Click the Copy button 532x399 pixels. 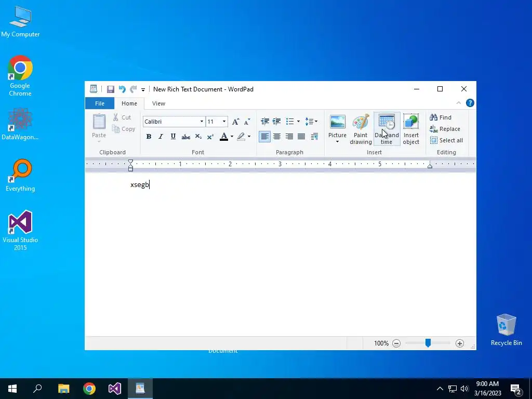coord(124,129)
